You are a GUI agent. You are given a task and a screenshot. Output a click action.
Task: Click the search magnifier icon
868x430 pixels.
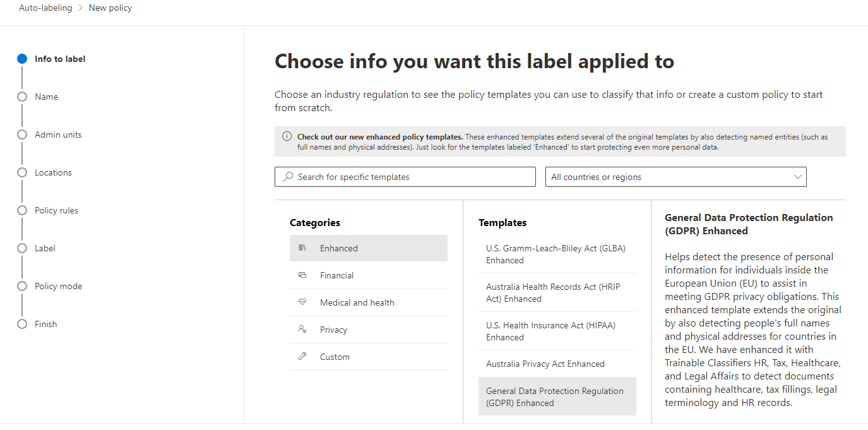coord(288,177)
